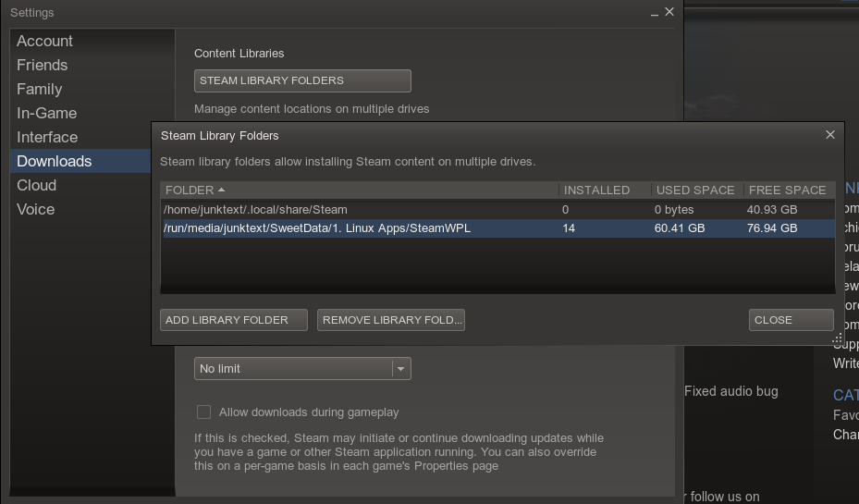
Task: Open the Account settings section
Action: click(x=44, y=41)
